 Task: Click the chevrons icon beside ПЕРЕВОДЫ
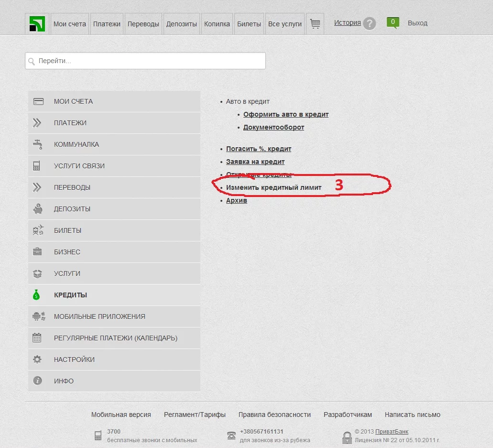[37, 187]
